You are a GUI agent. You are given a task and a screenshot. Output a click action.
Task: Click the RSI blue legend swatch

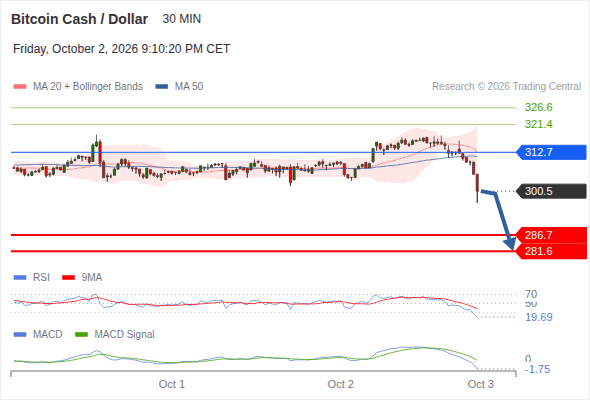pyautogui.click(x=20, y=278)
